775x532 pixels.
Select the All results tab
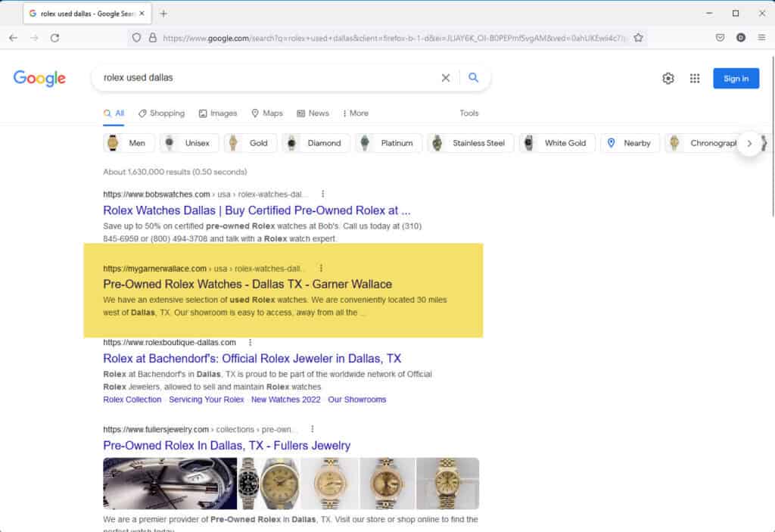(114, 114)
